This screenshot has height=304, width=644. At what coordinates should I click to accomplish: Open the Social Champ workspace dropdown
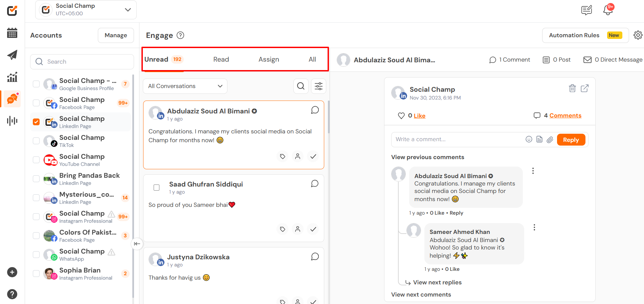click(x=86, y=10)
